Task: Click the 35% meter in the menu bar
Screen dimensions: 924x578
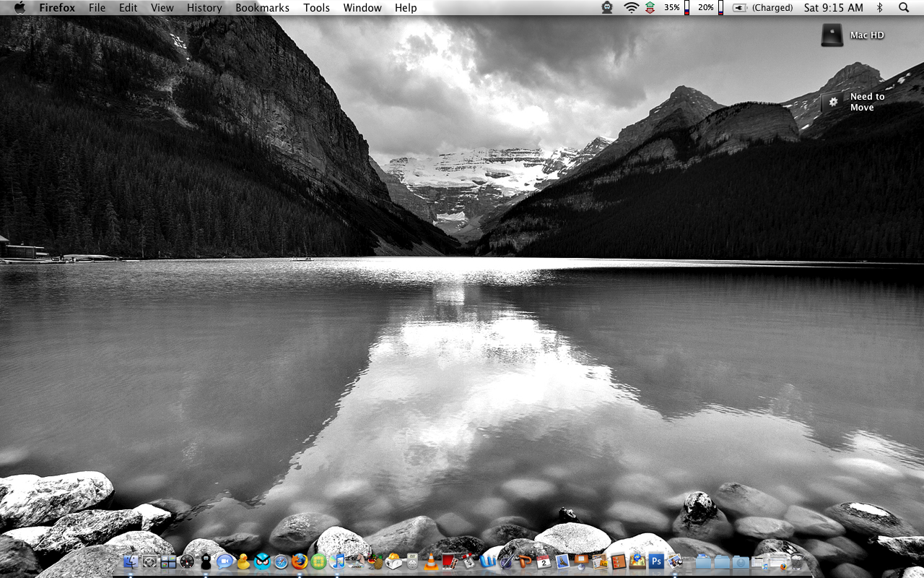Action: pos(676,7)
